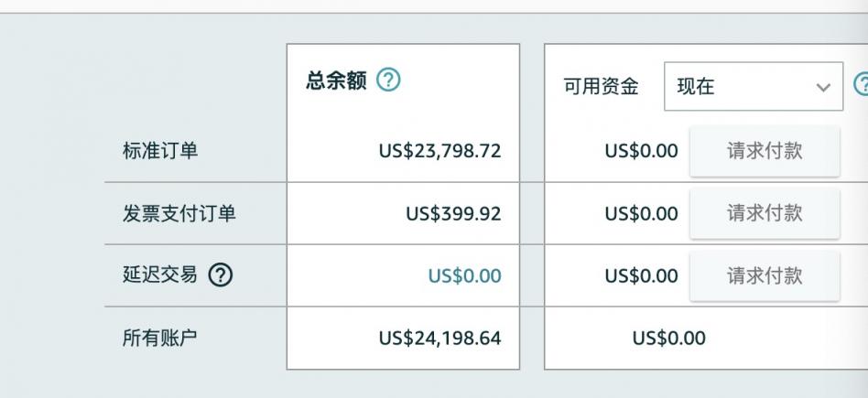Select the 所有账户 row label

coord(159,337)
